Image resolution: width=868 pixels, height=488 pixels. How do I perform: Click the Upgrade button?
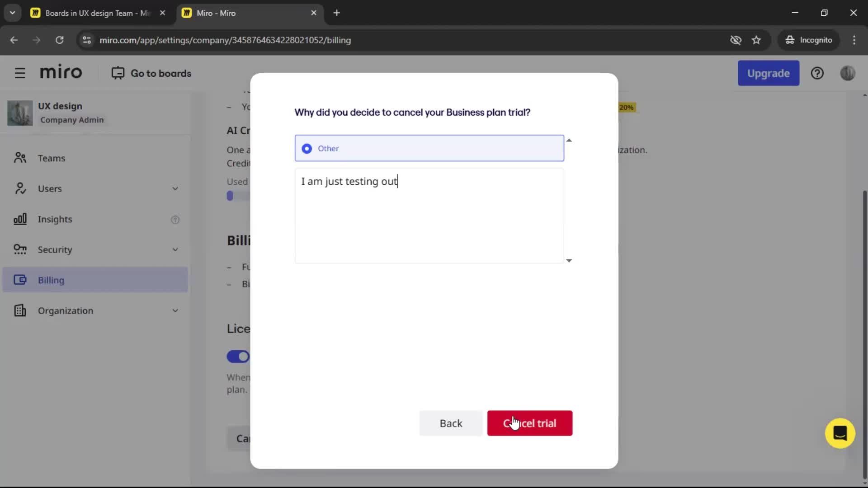[x=768, y=73]
